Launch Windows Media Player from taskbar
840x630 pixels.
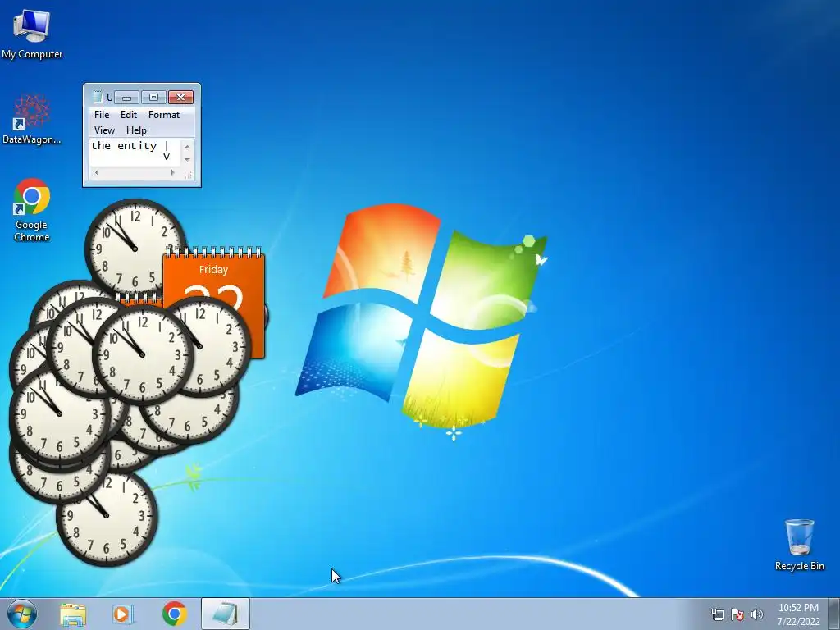pos(123,614)
